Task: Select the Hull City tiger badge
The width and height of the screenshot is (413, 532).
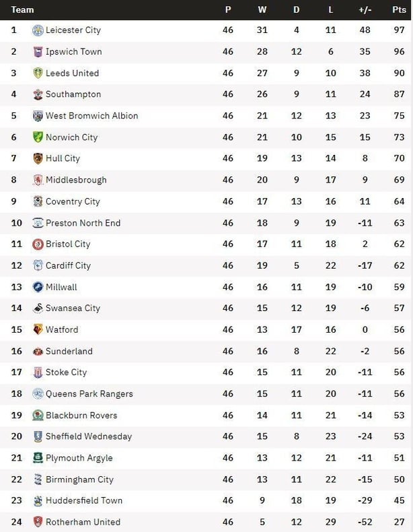Action: point(38,158)
